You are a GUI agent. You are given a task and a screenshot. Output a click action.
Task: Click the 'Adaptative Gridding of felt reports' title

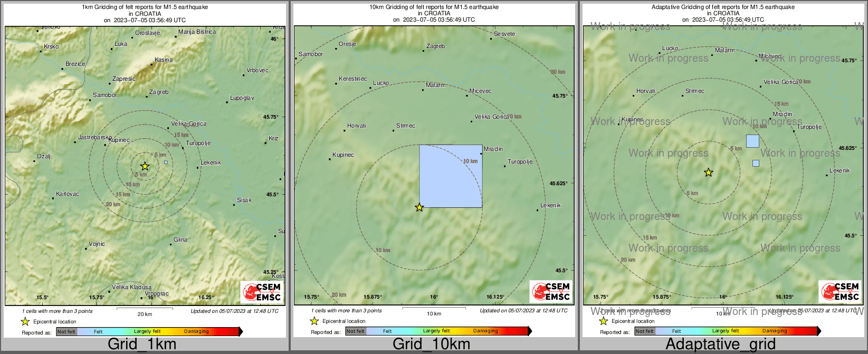[x=723, y=7]
